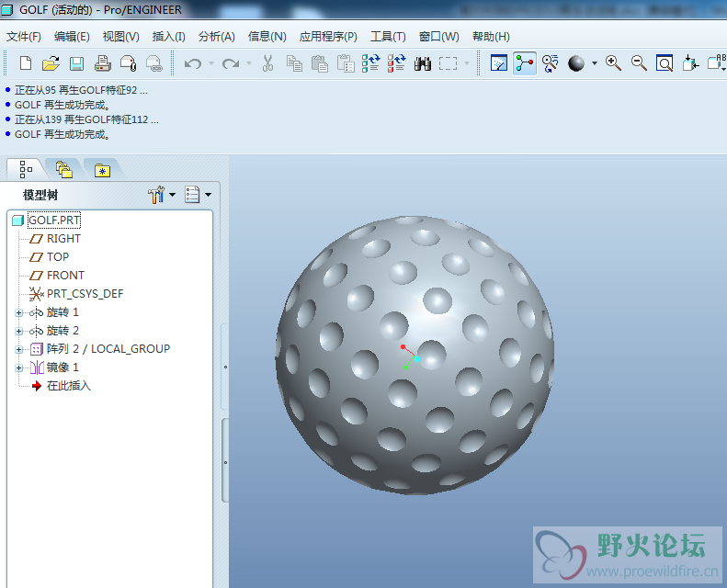Open a file via the folder icon
The height and width of the screenshot is (588, 727).
[x=51, y=63]
